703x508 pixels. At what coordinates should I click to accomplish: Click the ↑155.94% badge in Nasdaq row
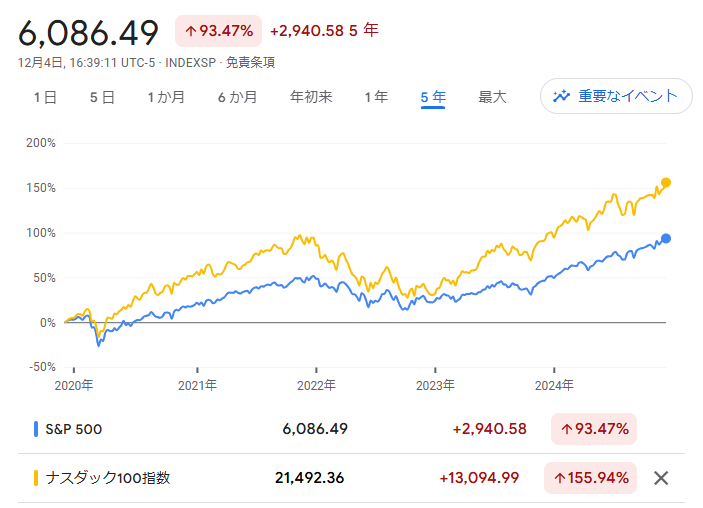click(590, 478)
